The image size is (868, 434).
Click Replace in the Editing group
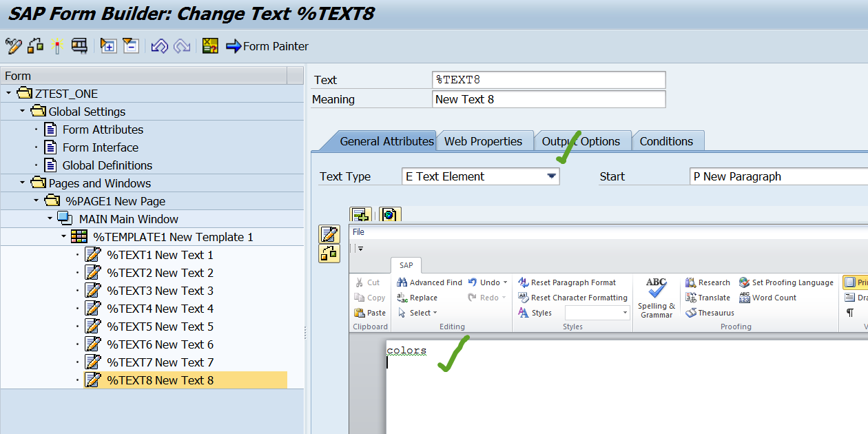417,298
